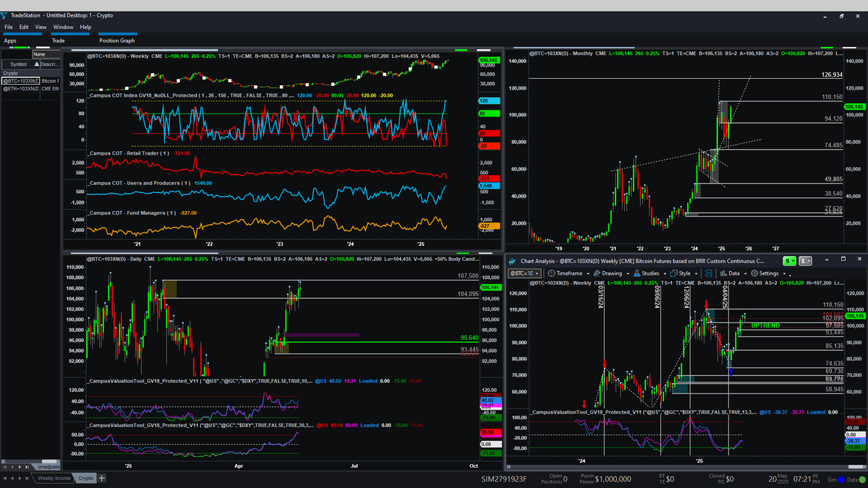Click the Symbol column header
Image resolution: width=868 pixels, height=488 pixels.
(x=21, y=64)
